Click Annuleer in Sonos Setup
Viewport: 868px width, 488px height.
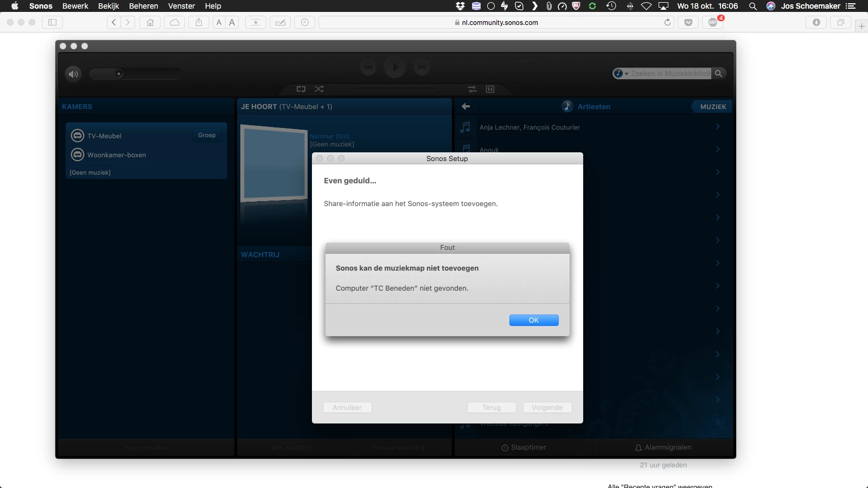click(x=347, y=408)
